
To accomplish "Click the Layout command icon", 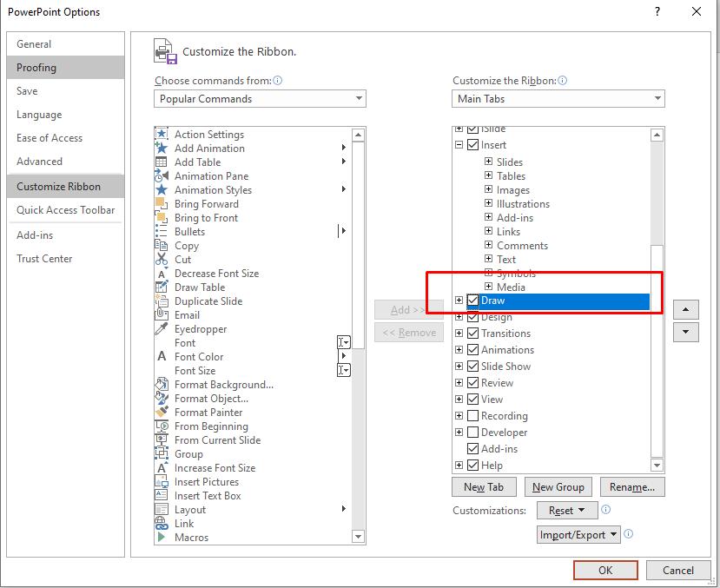I will pos(162,510).
